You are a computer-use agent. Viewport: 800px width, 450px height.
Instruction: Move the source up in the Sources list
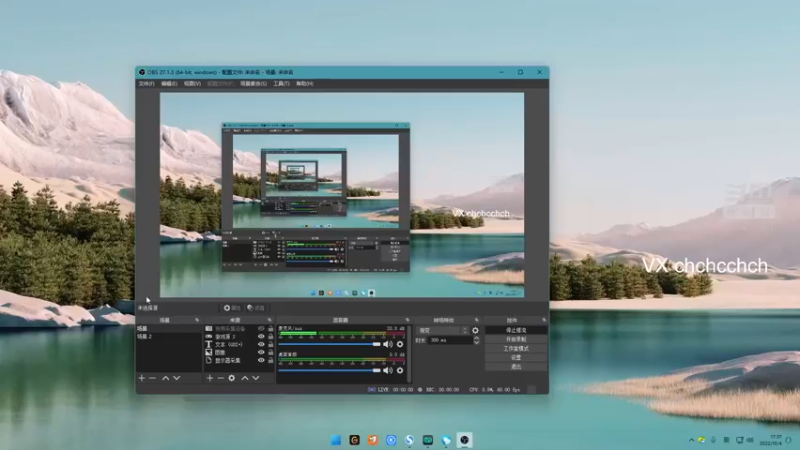(245, 378)
